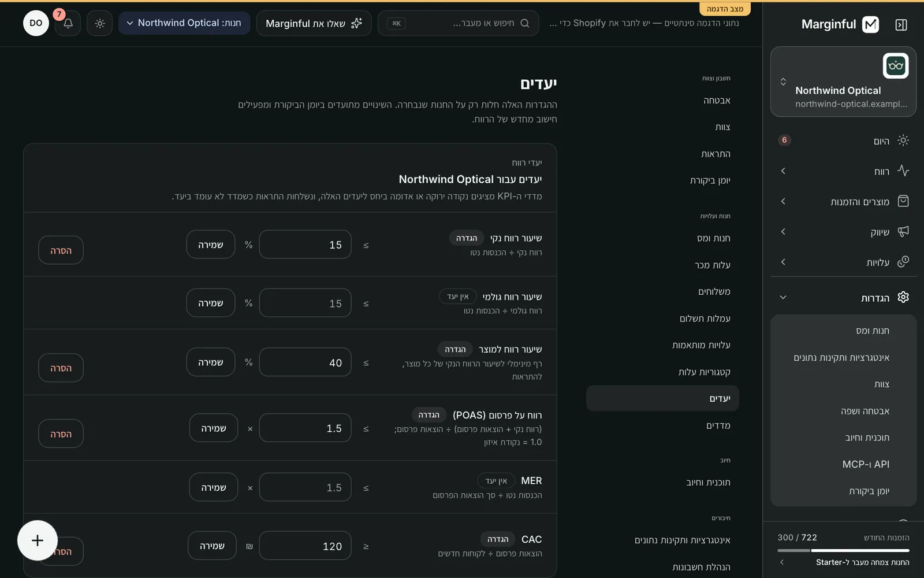The width and height of the screenshot is (924, 578).
Task: Collapse the sidebar panel icon
Action: tap(901, 24)
